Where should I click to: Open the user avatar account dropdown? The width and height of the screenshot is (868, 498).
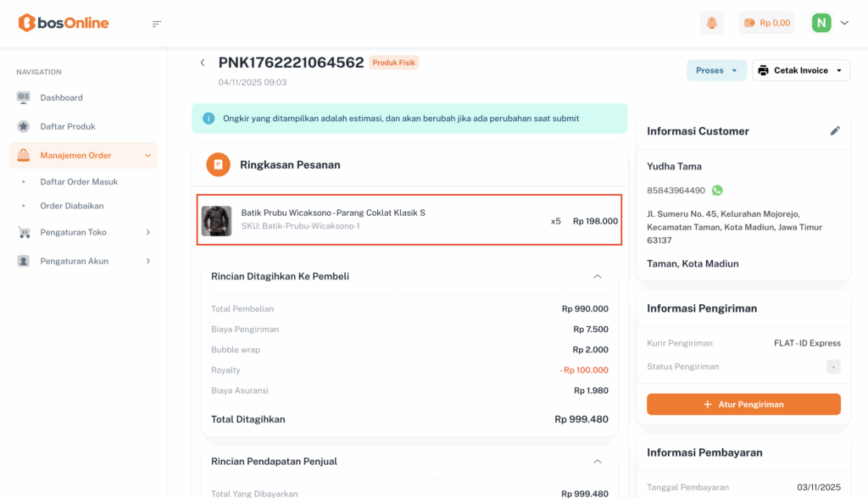[x=830, y=23]
